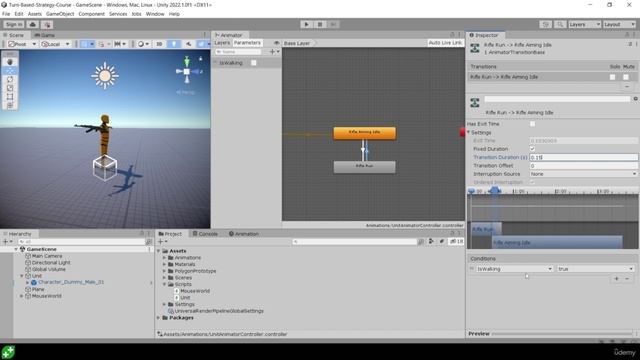Switch to the Animation tab
The width and height of the screenshot is (640, 360).
(244, 234)
